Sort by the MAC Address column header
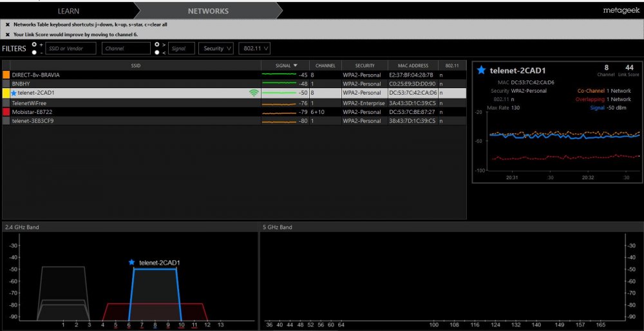This screenshot has width=644, height=331. [x=412, y=66]
